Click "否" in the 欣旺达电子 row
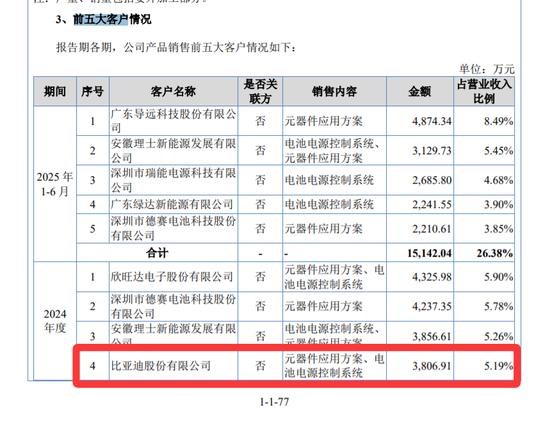Screen dimensions: 550x429 [260, 277]
